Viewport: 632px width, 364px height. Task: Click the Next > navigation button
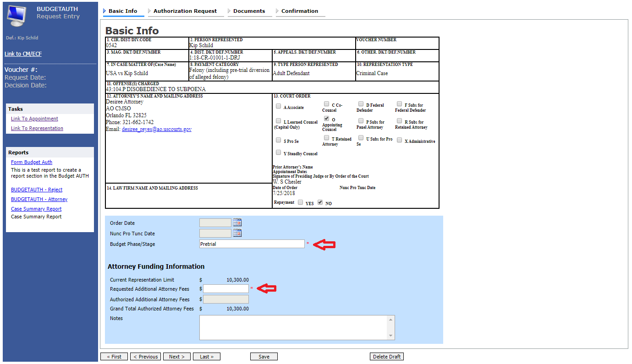(176, 357)
